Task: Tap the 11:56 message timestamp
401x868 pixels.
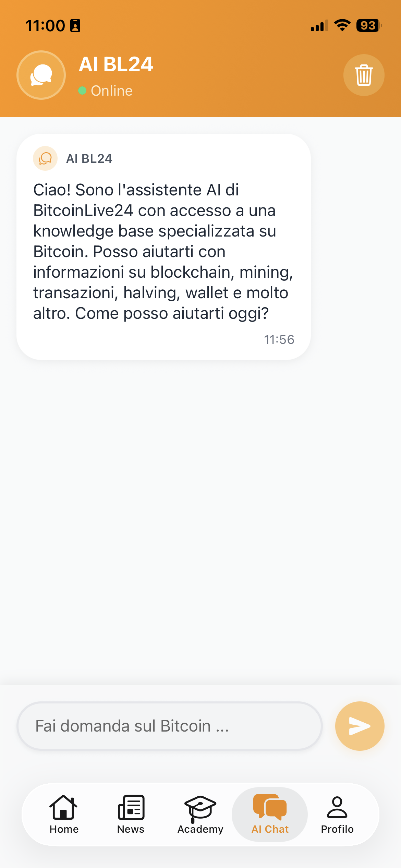Action: click(x=279, y=339)
